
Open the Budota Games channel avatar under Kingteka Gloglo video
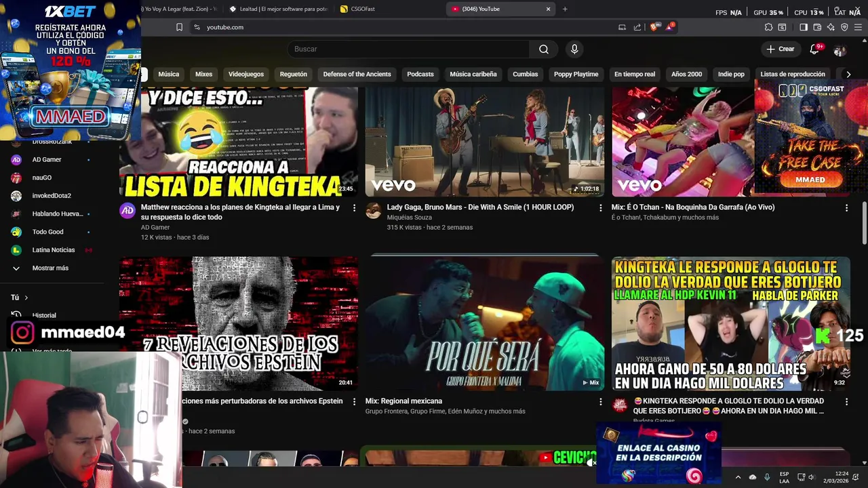[x=619, y=405]
